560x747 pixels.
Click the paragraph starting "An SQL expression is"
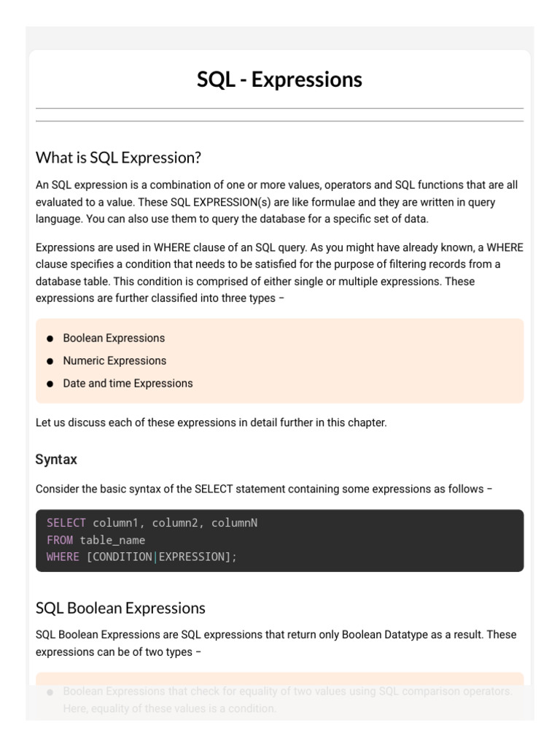click(x=279, y=202)
